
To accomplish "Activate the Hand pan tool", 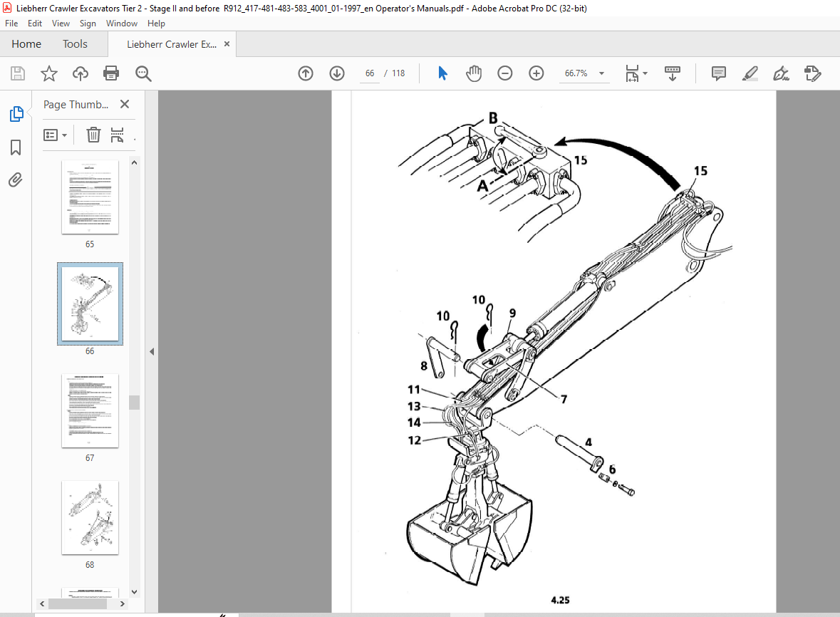I will (x=474, y=73).
